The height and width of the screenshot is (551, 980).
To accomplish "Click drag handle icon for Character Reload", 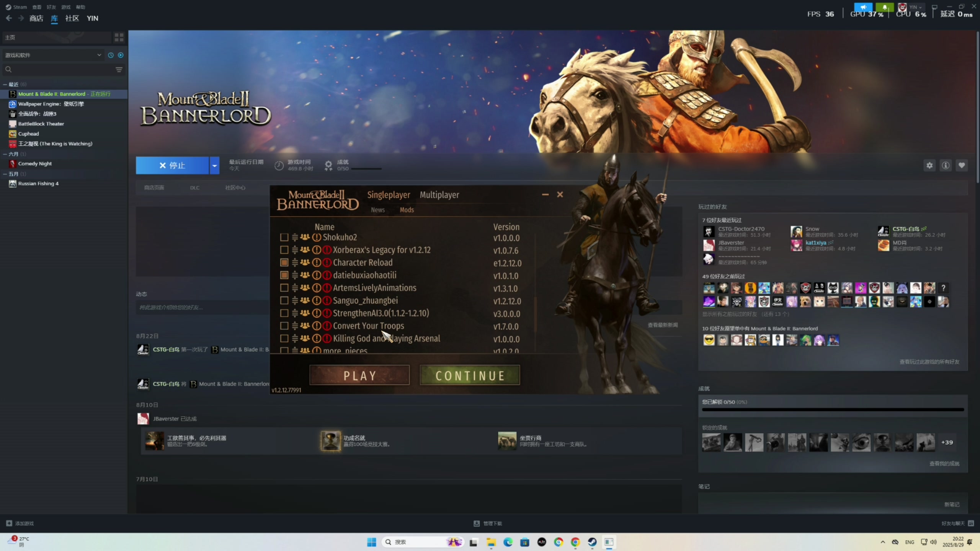I will (x=295, y=262).
